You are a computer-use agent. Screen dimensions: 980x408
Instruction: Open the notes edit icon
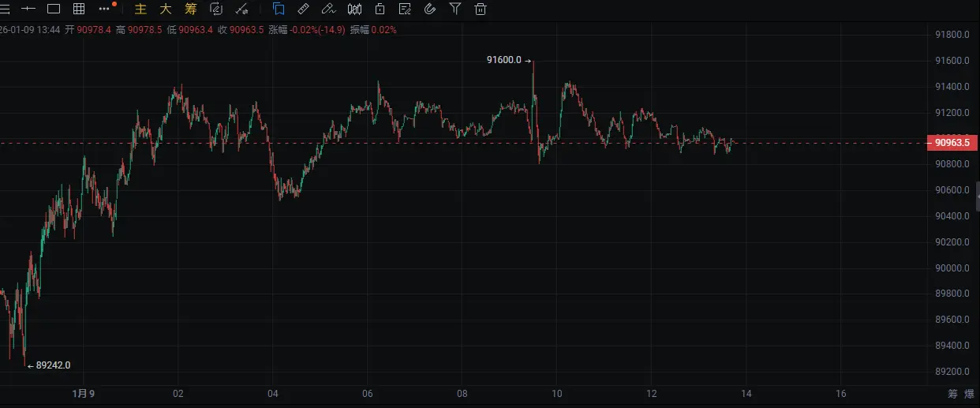pos(405,9)
